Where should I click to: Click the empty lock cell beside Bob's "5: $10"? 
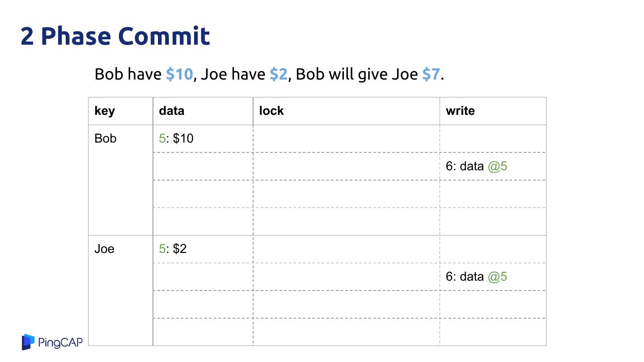(346, 139)
